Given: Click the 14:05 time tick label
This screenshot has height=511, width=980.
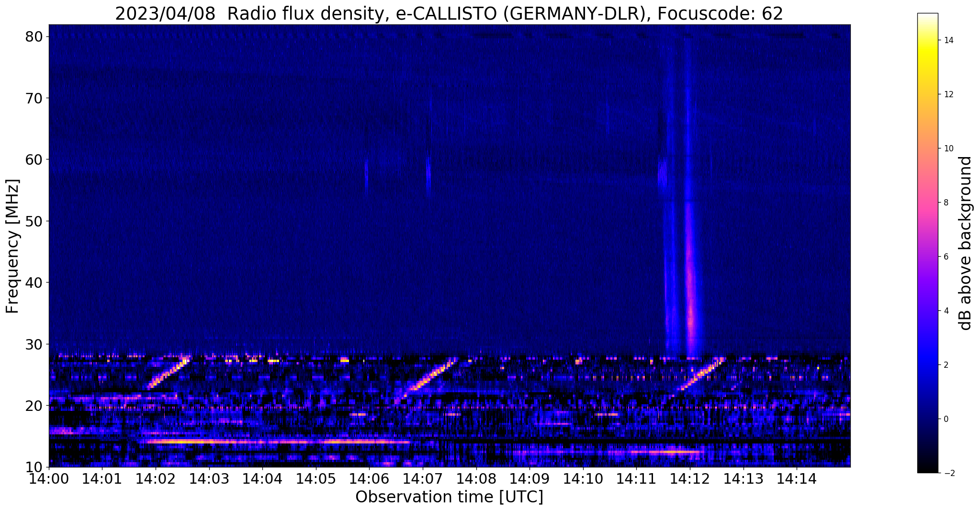Looking at the screenshot, I should [316, 478].
